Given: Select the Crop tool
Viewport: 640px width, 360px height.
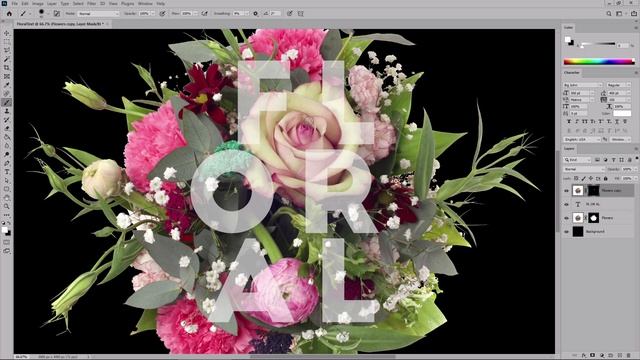Looking at the screenshot, I should (x=7, y=68).
